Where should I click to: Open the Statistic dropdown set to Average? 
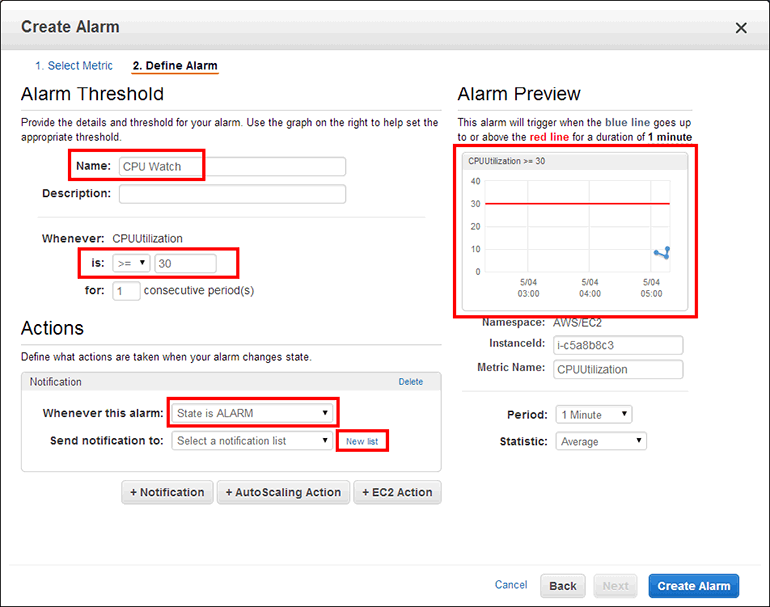[601, 441]
